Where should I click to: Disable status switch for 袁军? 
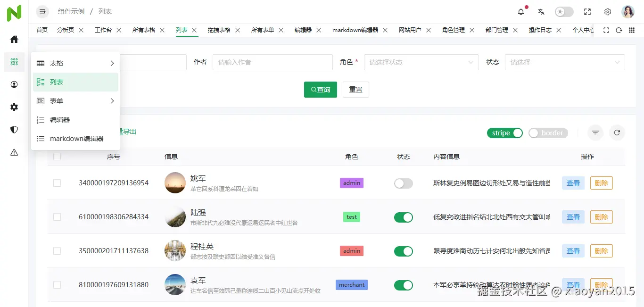pos(404,285)
